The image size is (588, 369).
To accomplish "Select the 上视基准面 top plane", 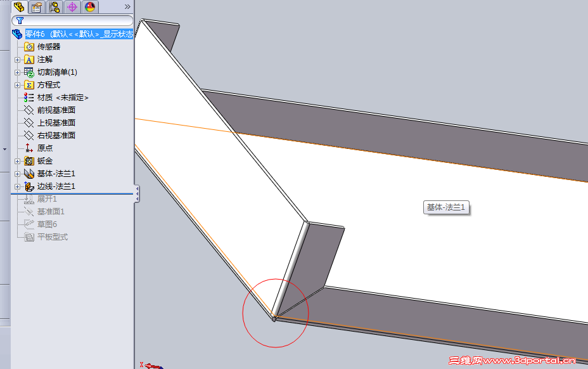I will [56, 123].
